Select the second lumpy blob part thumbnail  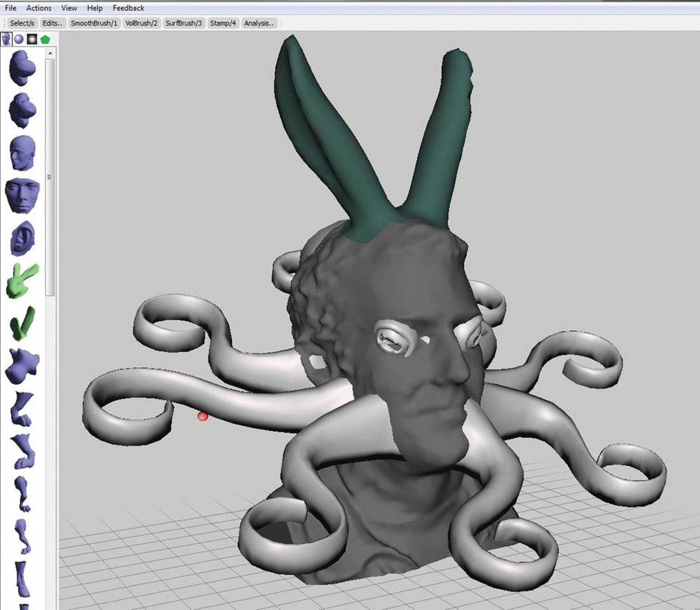(x=22, y=110)
